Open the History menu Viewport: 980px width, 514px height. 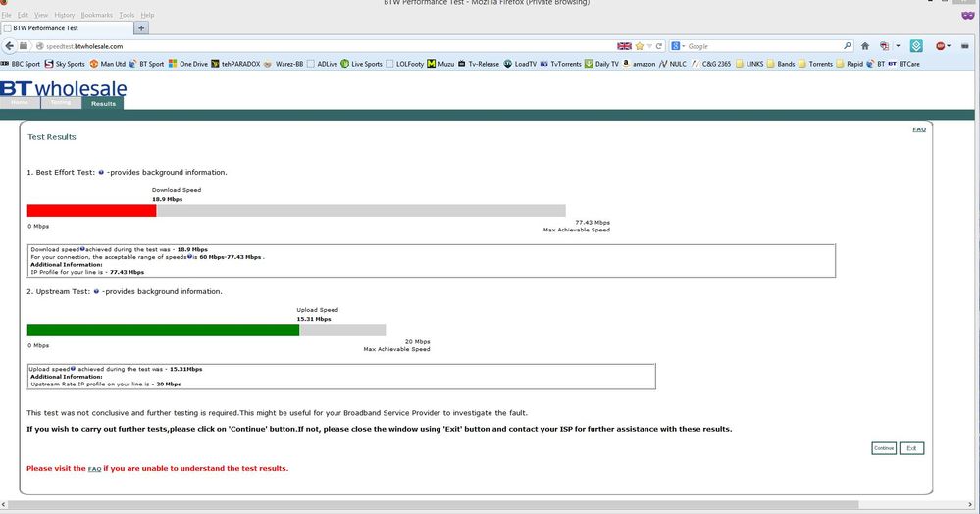click(65, 15)
